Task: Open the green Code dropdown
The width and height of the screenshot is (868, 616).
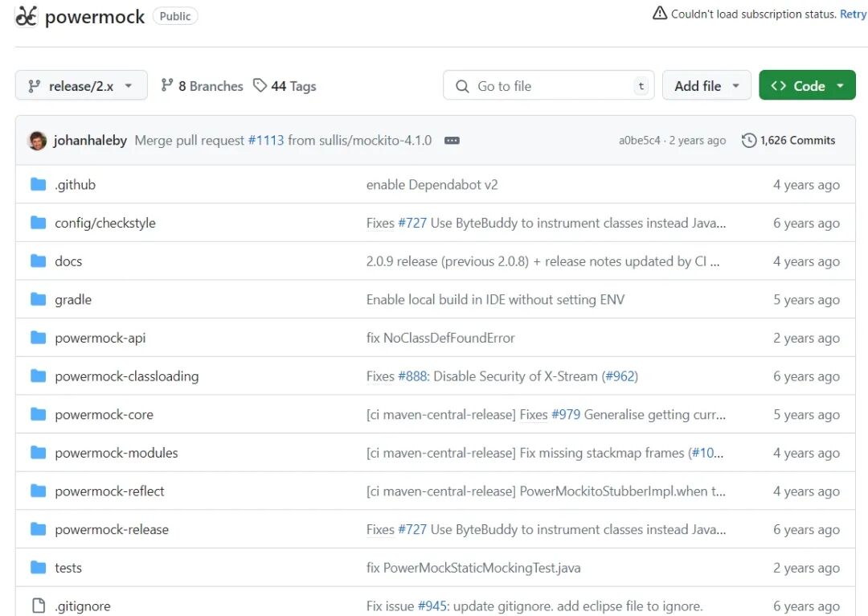Action: coord(807,85)
